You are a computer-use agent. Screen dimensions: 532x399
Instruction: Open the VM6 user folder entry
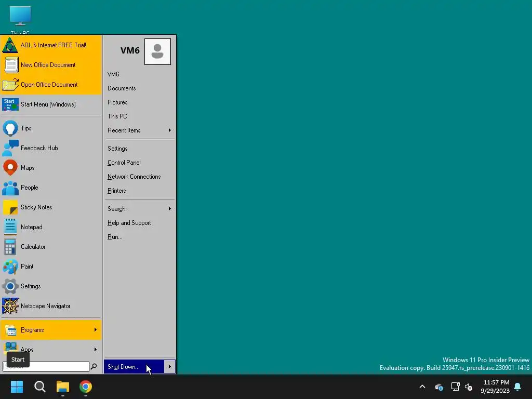point(113,74)
